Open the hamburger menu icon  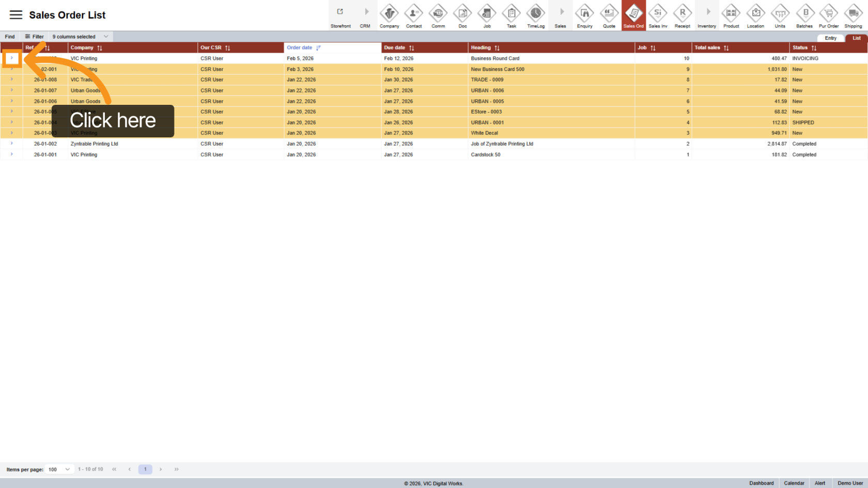tap(16, 15)
